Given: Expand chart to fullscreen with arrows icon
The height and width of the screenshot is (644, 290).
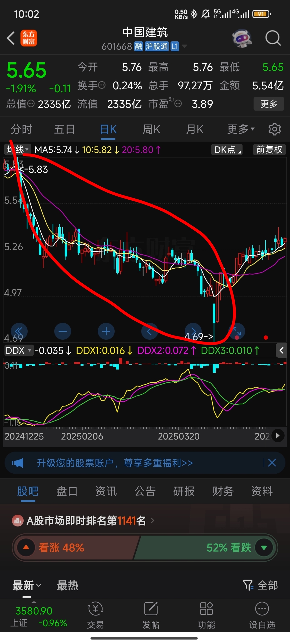Looking at the screenshot, I should coord(237,331).
